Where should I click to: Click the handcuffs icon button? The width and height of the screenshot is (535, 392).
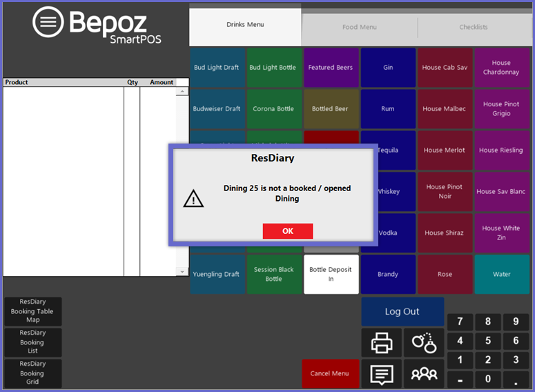(x=424, y=342)
